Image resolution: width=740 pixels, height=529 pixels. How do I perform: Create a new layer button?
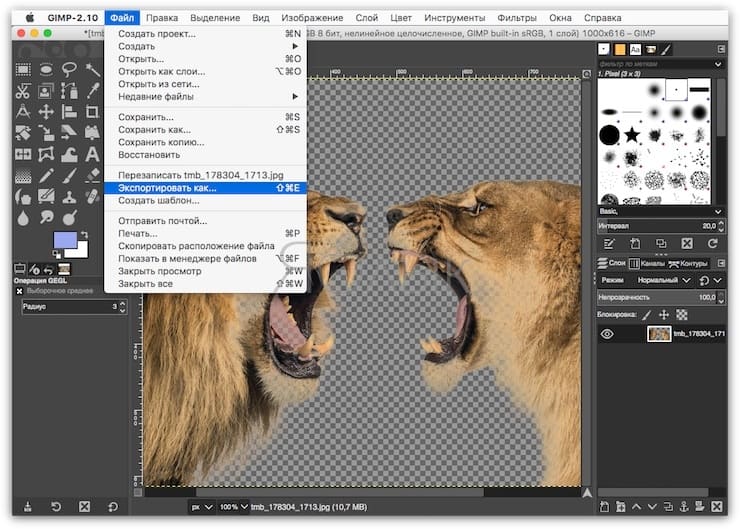(604, 507)
